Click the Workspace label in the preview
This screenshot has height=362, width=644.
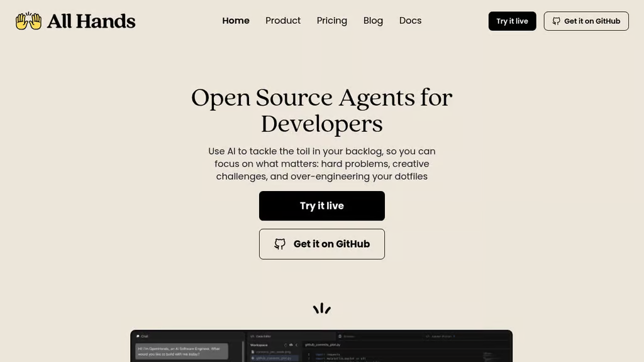click(x=258, y=345)
